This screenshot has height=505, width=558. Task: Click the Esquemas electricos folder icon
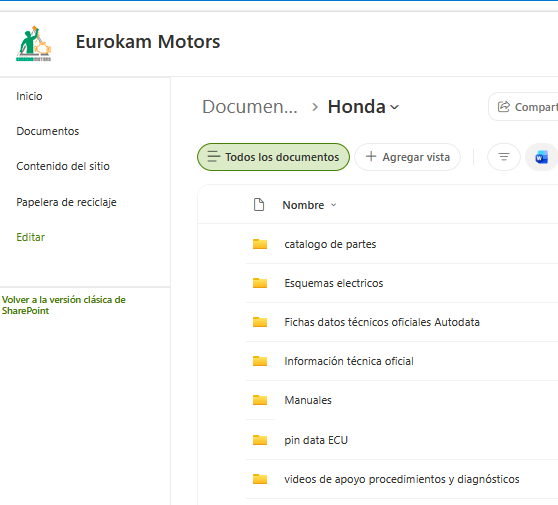point(260,283)
